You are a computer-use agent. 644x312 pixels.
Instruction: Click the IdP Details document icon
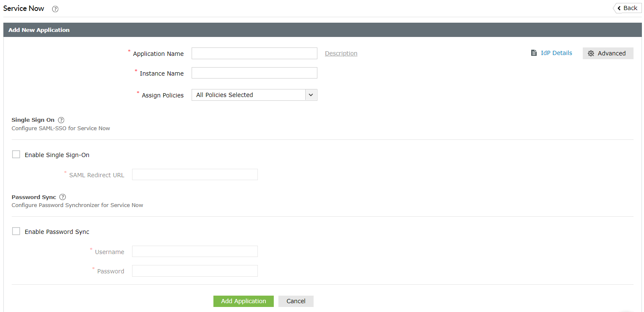click(x=534, y=53)
